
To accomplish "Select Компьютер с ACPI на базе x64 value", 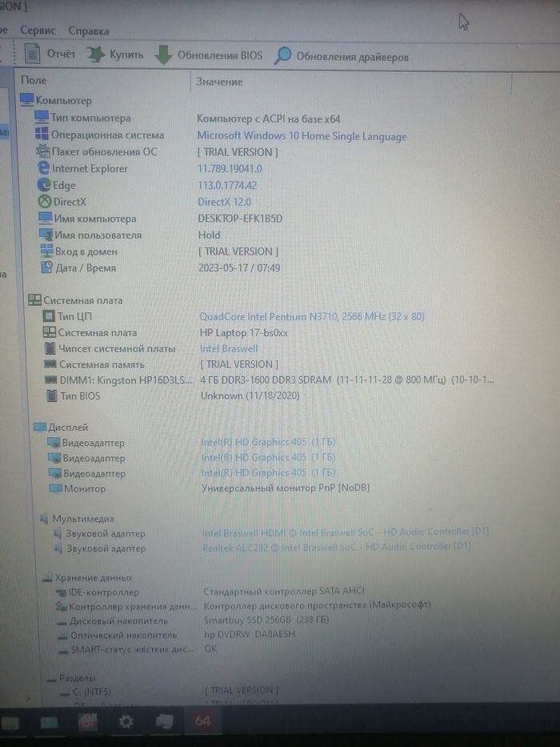I will (269, 118).
